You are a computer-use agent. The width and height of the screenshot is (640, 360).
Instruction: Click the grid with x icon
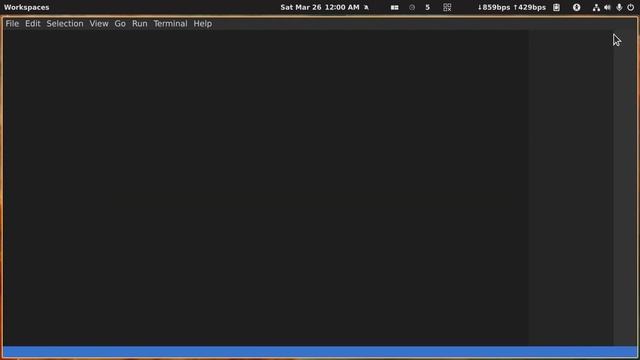(x=447, y=7)
